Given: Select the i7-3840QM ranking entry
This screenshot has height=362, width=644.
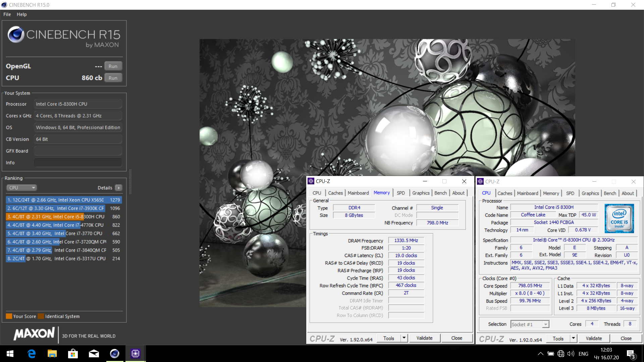Looking at the screenshot, I should tap(64, 250).
